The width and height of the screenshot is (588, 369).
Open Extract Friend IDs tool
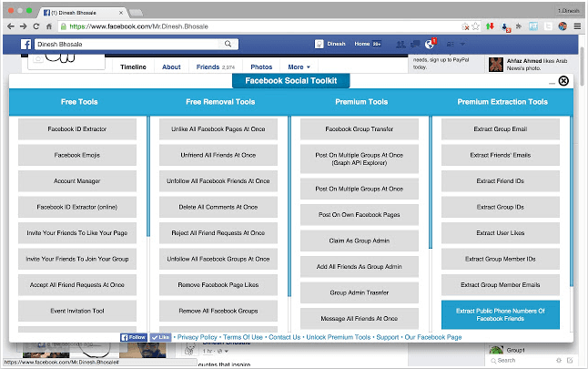(501, 181)
